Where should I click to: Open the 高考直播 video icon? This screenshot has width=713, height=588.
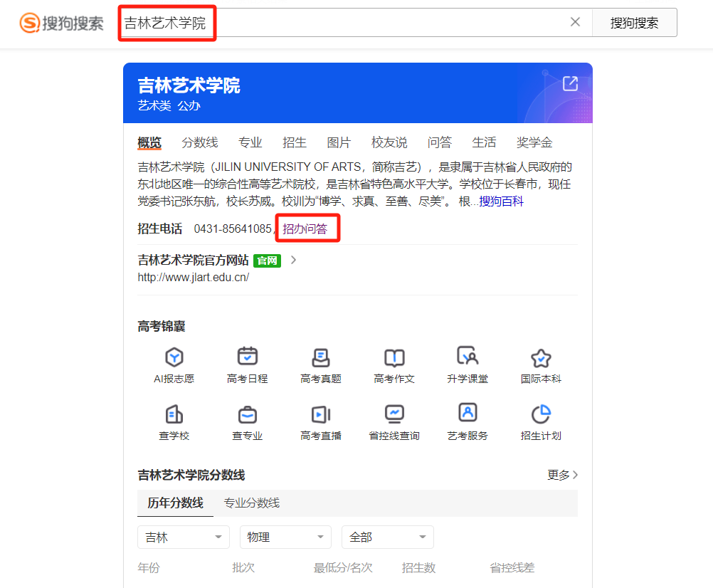click(x=321, y=414)
